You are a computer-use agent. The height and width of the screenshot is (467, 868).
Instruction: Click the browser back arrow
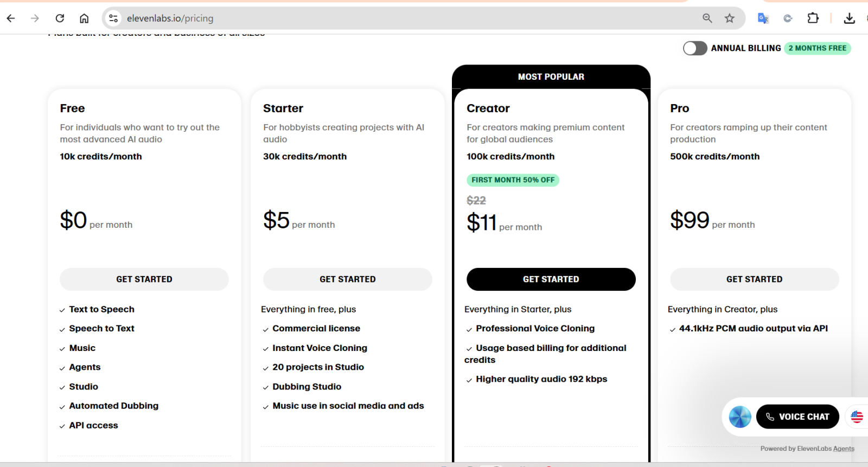point(11,18)
